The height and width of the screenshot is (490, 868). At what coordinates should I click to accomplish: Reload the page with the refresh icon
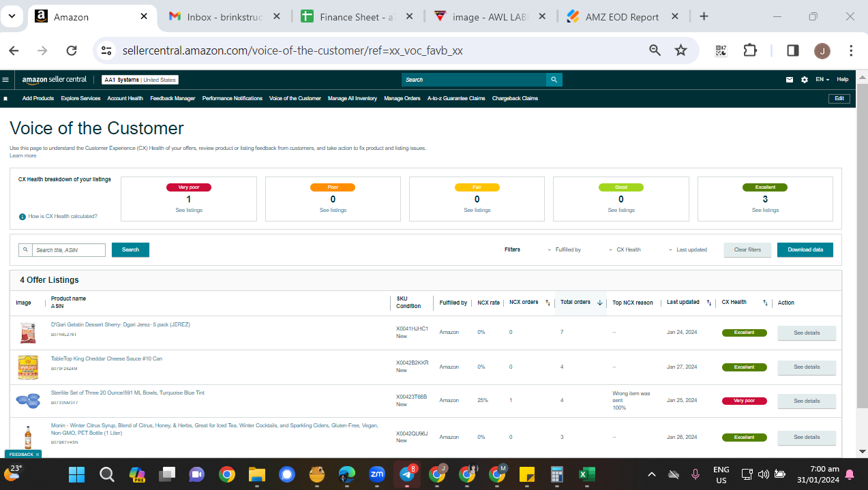coord(72,50)
